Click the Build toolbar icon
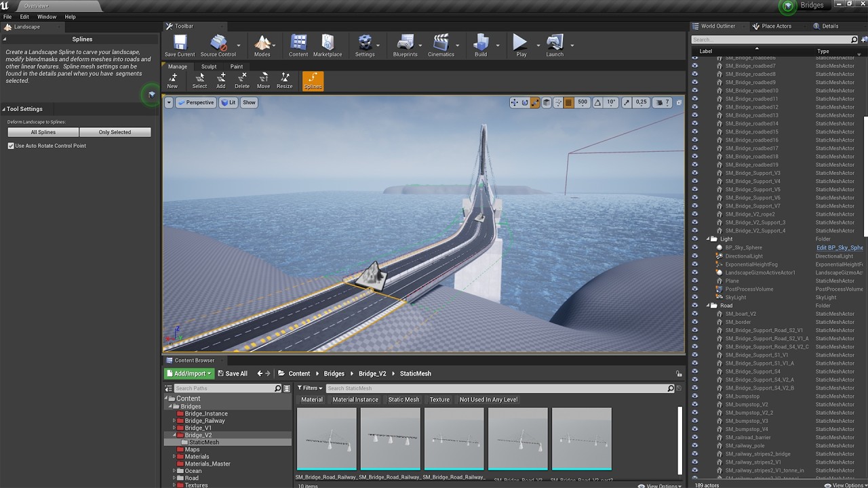The image size is (868, 488). [x=481, y=45]
